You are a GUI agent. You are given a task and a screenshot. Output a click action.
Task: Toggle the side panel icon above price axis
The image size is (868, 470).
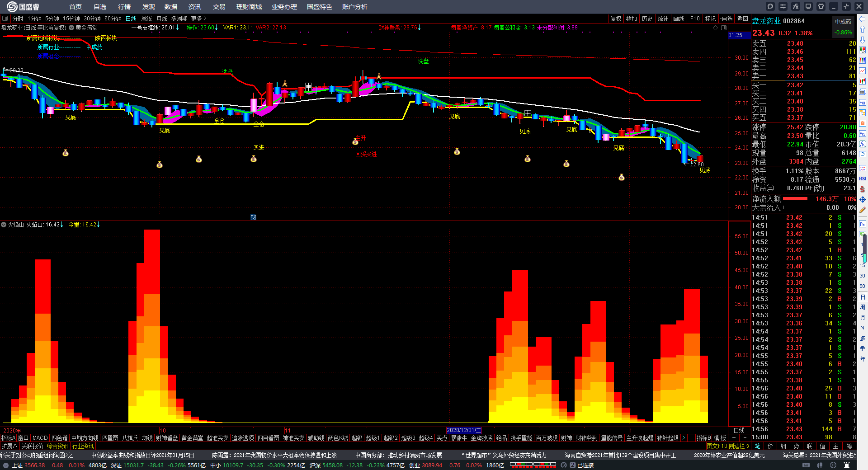pos(723,28)
